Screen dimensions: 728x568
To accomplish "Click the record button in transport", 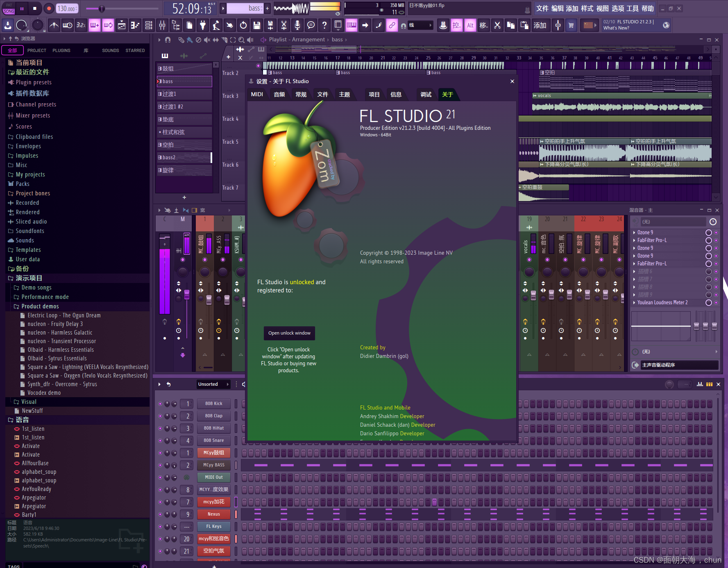I will 49,8.
